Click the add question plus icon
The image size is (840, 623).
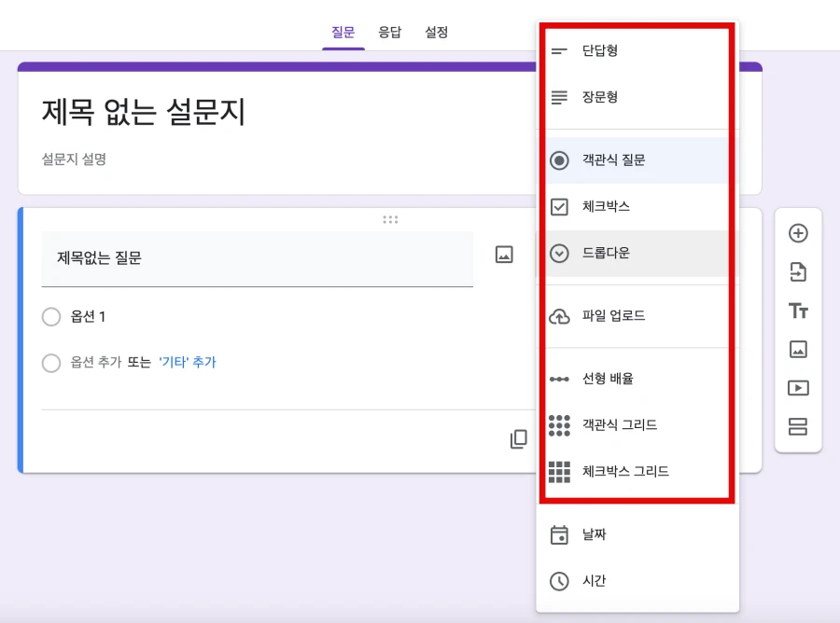(x=798, y=233)
